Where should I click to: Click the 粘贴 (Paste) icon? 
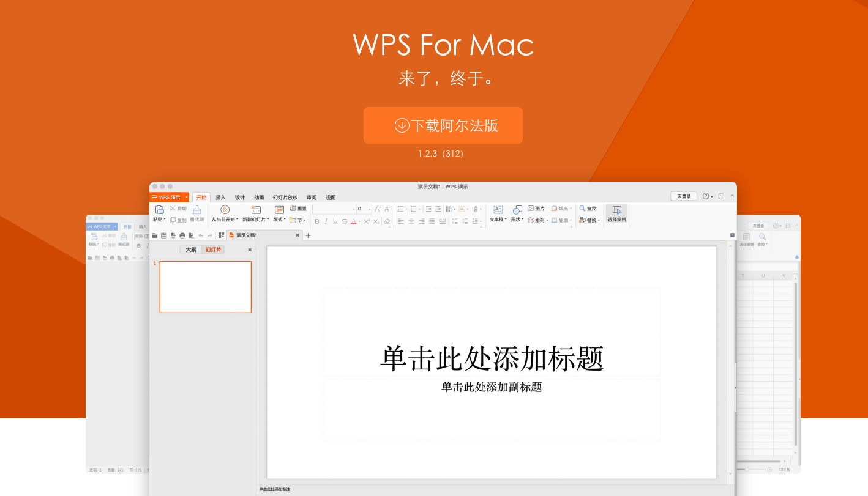[x=160, y=210]
